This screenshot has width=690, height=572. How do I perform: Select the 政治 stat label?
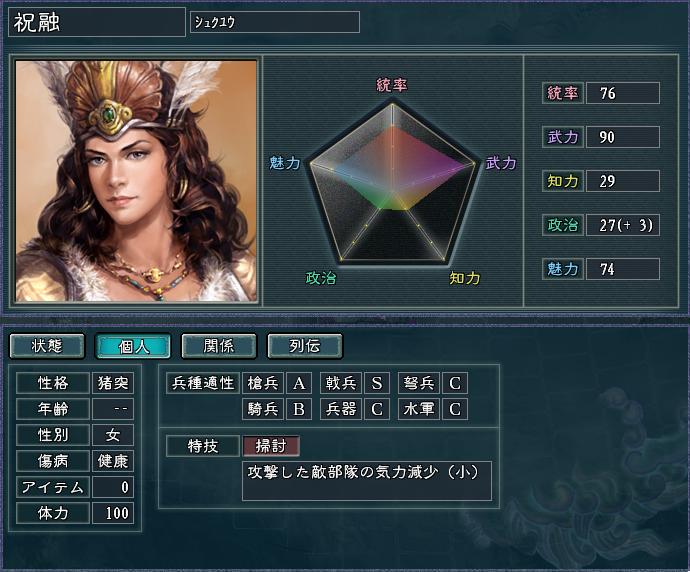click(x=563, y=225)
